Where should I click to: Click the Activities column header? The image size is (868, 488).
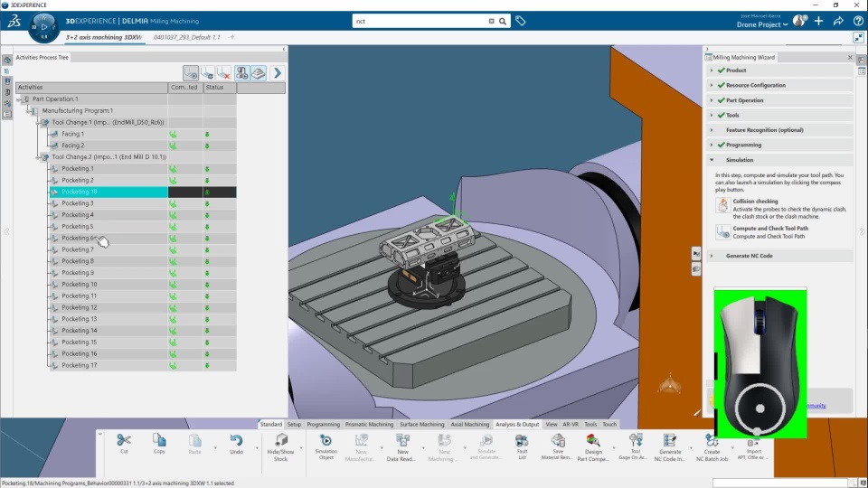91,88
